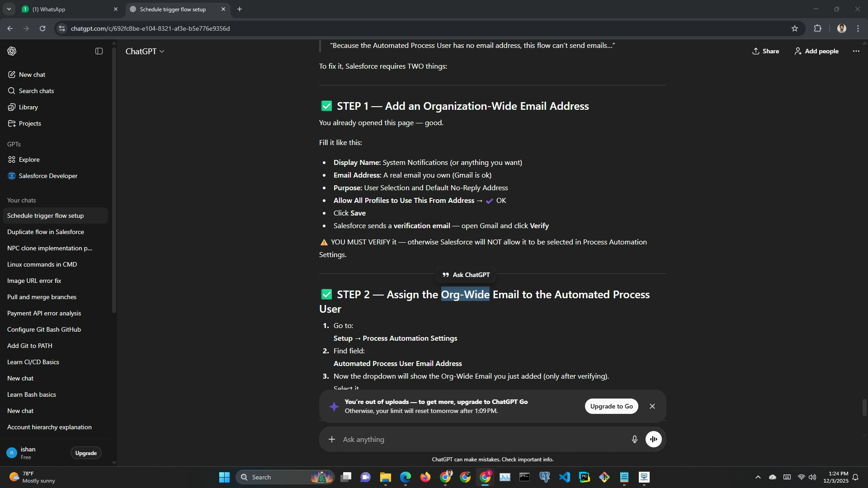The height and width of the screenshot is (488, 868).
Task: Switch to the WhatsApp browser tab
Action: pos(68,9)
